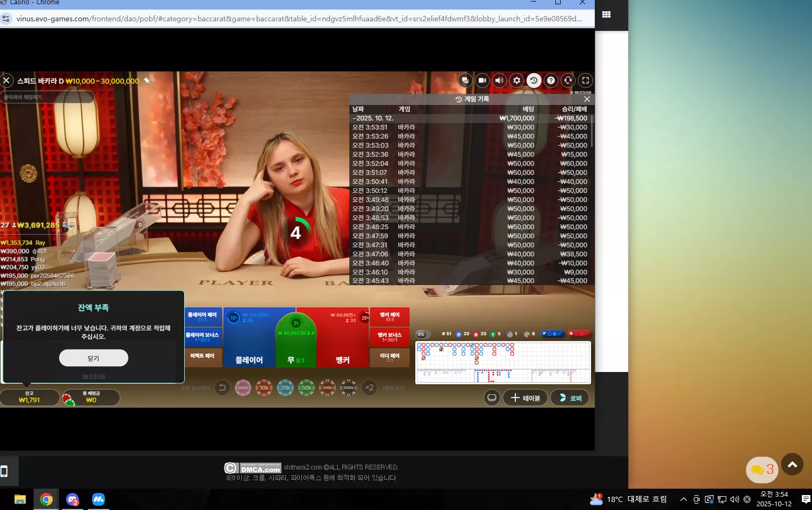Open the bead road scoreboard panel
This screenshot has width=812, height=510.
pos(503,362)
